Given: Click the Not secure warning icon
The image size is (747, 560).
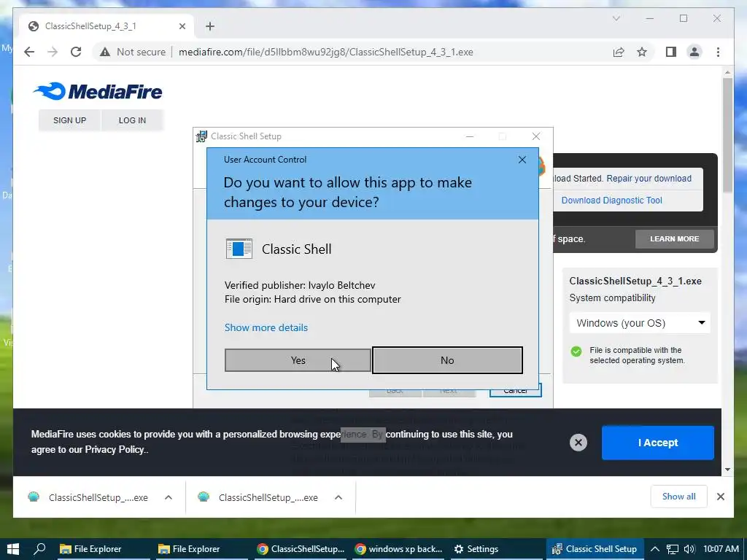Looking at the screenshot, I should click(105, 52).
